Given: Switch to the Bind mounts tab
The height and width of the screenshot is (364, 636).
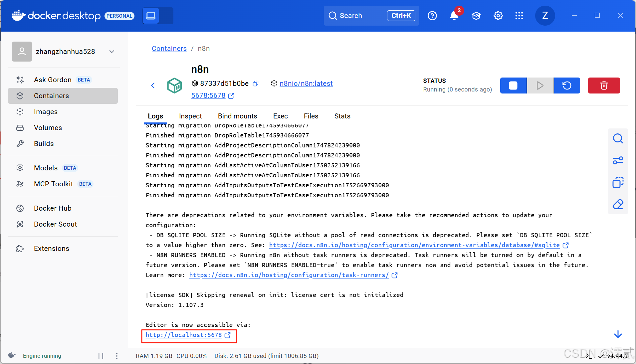Looking at the screenshot, I should [238, 116].
